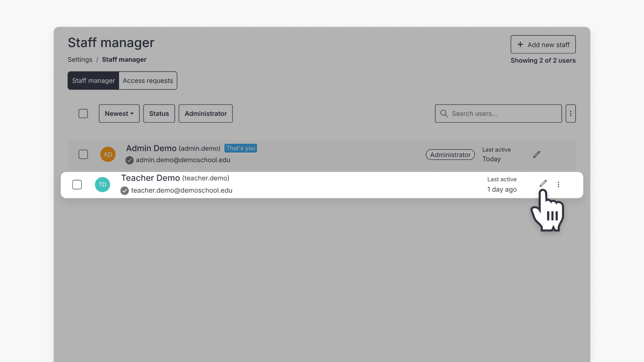644x362 pixels.
Task: Check the checkbox on Admin Demo's row
Action: (83, 154)
